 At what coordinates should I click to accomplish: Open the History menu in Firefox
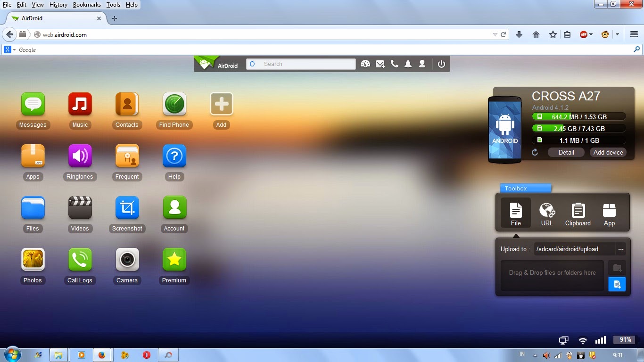point(58,5)
